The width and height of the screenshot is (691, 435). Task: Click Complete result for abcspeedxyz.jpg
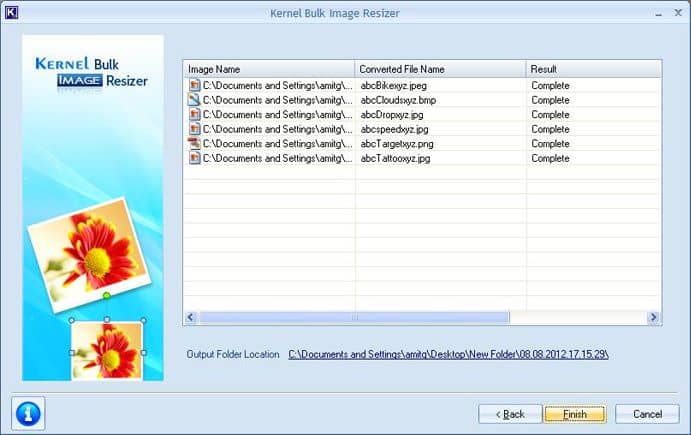pos(550,129)
